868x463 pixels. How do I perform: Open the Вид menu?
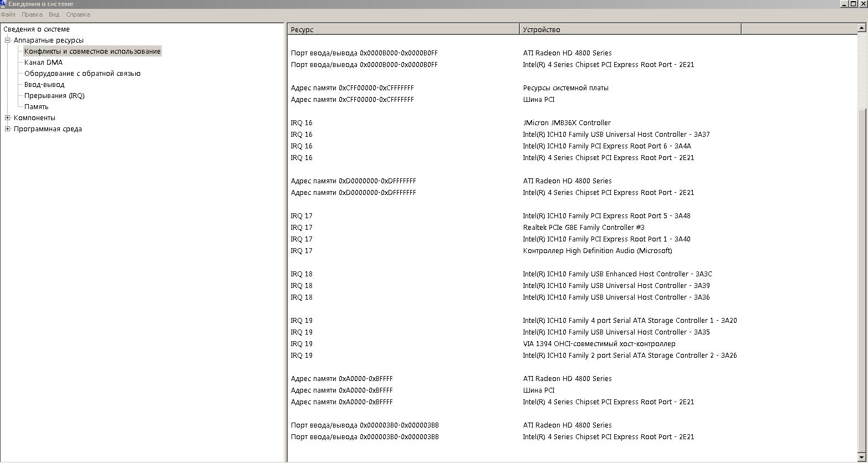click(x=54, y=14)
